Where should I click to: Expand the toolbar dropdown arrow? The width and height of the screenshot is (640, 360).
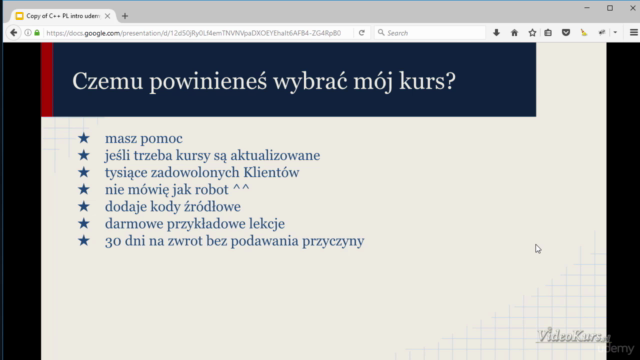[x=615, y=33]
